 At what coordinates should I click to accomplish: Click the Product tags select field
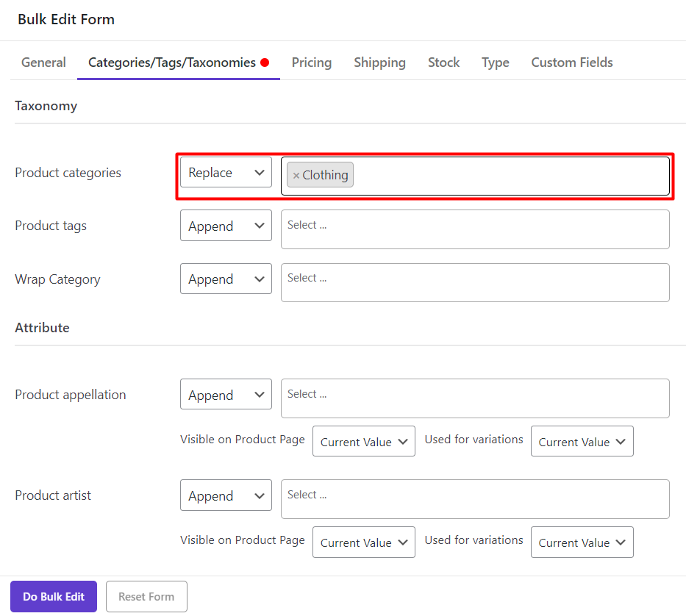coord(475,229)
